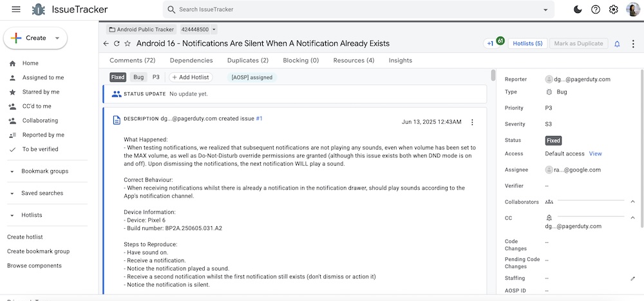This screenshot has height=301, width=644.
Task: Click Fixed status in sidebar panel
Action: coord(553,141)
